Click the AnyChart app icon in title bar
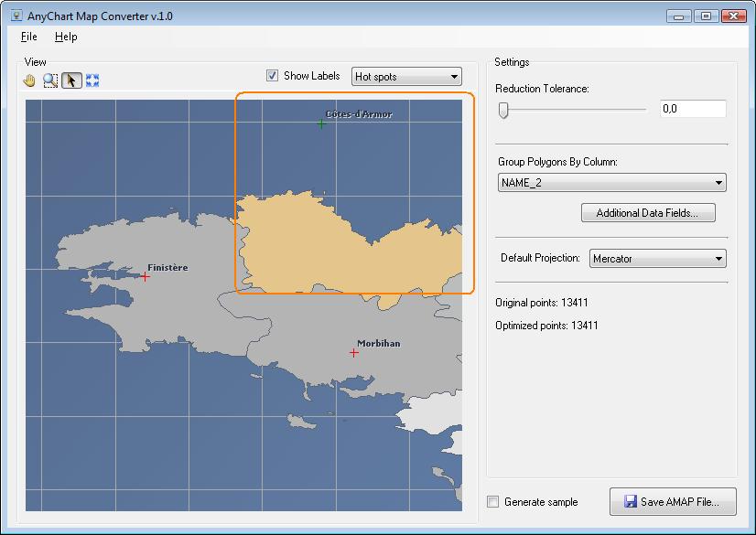Image resolution: width=756 pixels, height=535 pixels. [16, 16]
